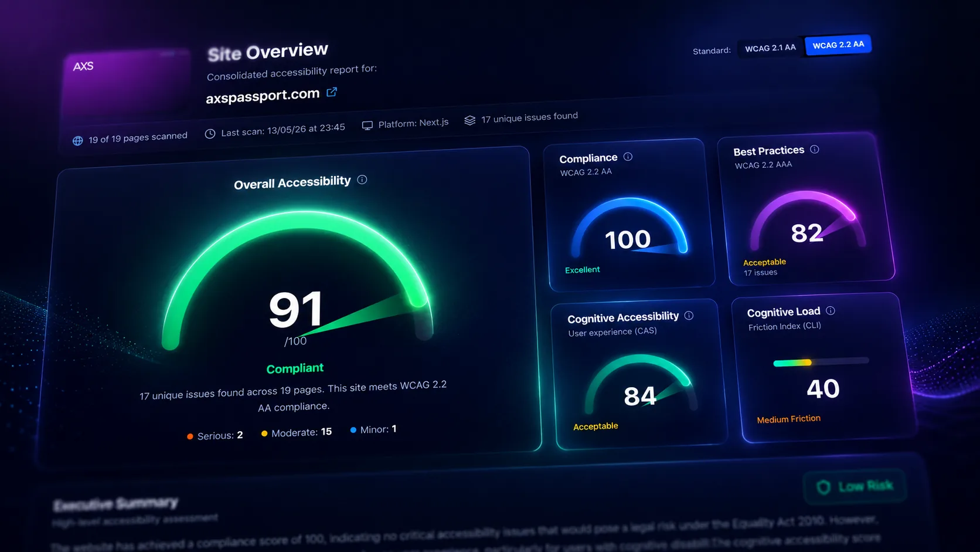Click the 'Minor: 1' count

378,429
